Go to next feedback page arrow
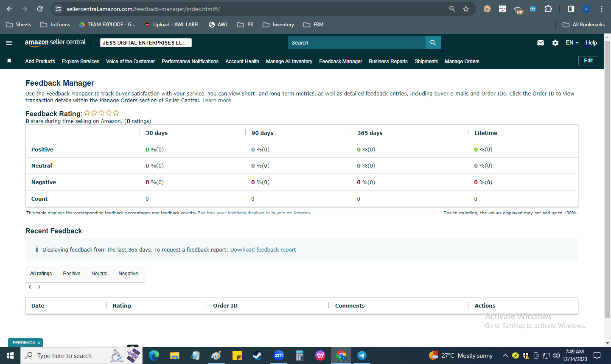Screen dimensions: 611x364 [x=39, y=287]
